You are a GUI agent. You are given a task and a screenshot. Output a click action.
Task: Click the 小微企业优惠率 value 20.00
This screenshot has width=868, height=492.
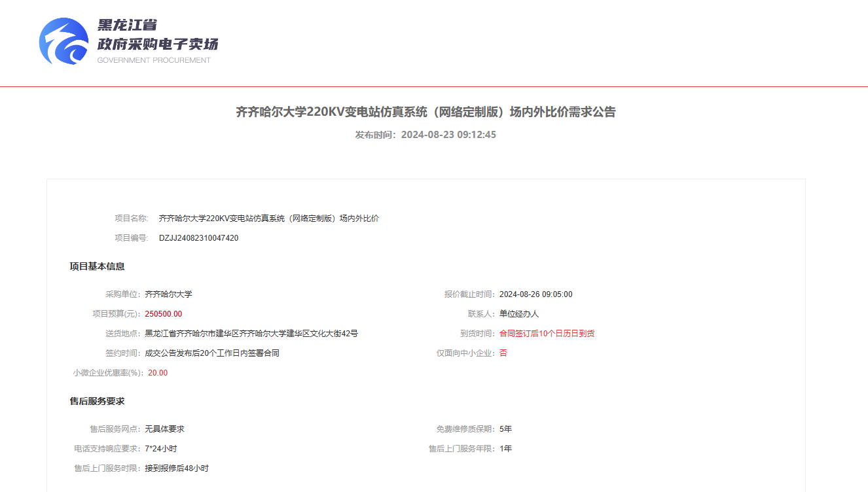(x=158, y=373)
